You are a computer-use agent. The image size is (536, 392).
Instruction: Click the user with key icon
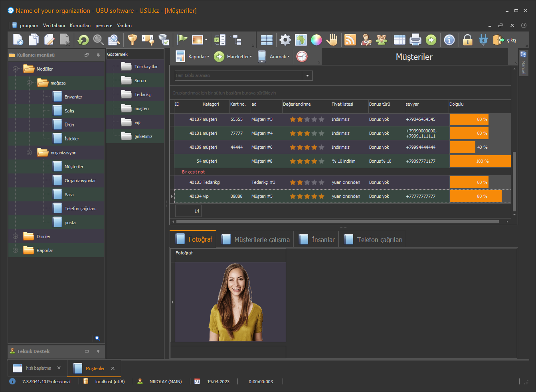click(366, 40)
